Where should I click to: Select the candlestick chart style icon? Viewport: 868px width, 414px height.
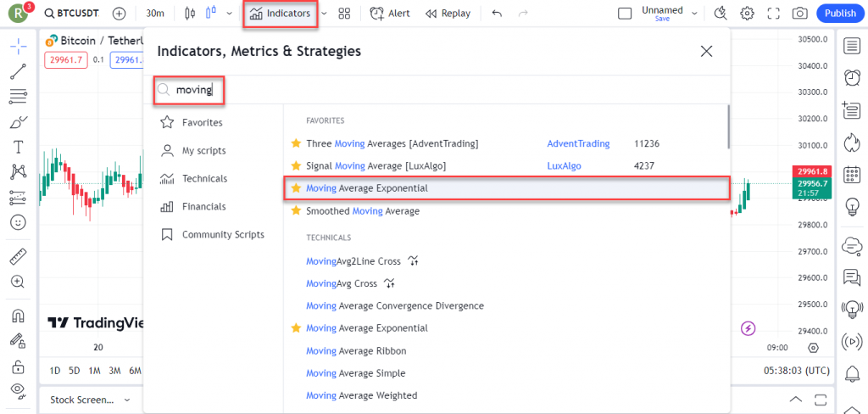coord(190,14)
